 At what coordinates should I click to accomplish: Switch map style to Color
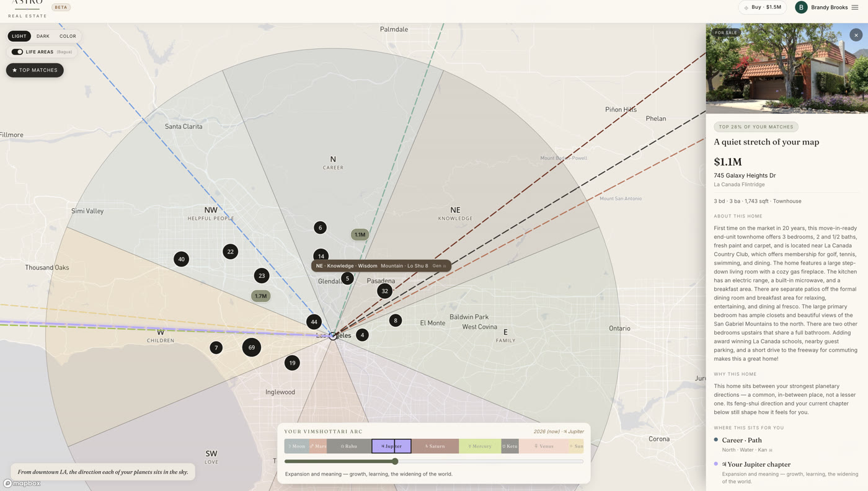tap(68, 36)
